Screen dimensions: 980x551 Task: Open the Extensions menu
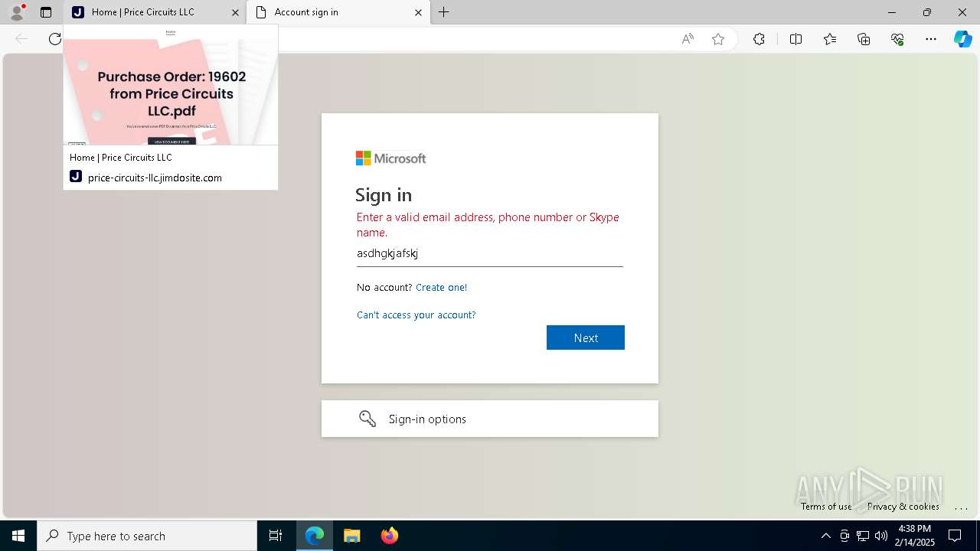pyautogui.click(x=759, y=39)
